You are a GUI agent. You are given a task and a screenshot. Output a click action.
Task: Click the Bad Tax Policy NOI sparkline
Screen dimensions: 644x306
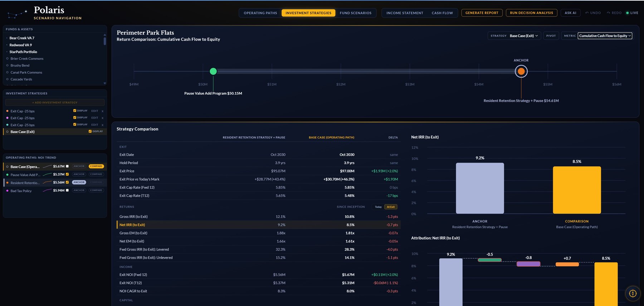(x=47, y=191)
